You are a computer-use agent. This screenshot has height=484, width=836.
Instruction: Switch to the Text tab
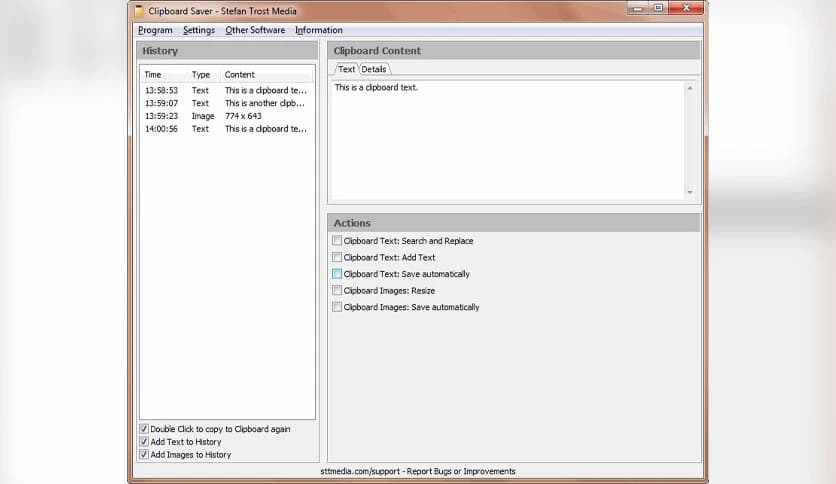click(x=347, y=69)
